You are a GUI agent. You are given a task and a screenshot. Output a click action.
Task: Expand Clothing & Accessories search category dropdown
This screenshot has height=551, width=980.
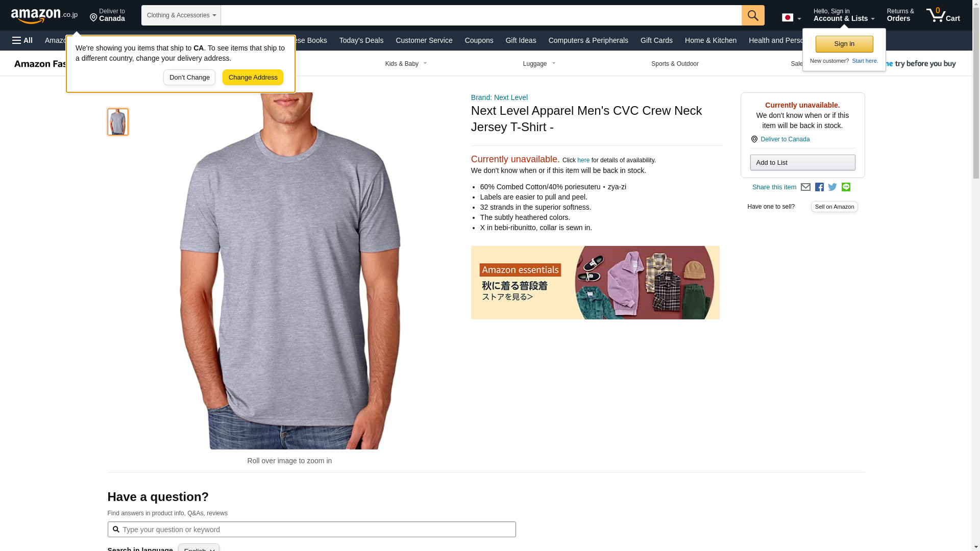coord(181,15)
